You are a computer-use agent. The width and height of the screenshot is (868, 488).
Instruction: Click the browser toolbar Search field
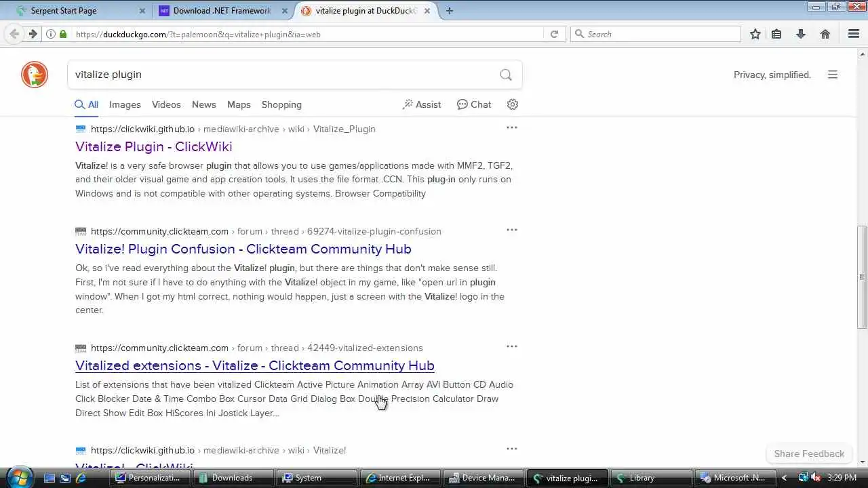point(656,34)
